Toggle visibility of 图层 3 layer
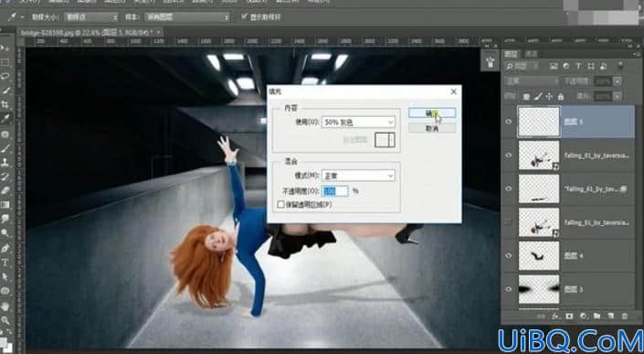 coord(509,289)
